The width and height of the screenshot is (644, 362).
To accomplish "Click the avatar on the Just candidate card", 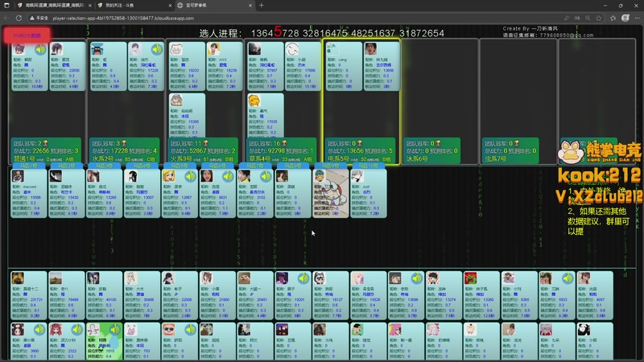I will click(357, 176).
